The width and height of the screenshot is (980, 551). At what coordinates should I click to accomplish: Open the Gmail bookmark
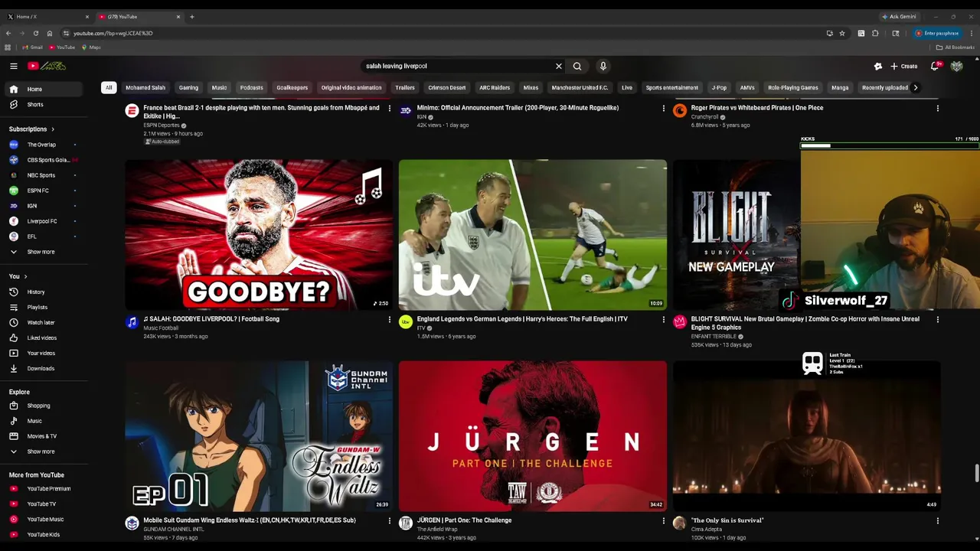click(x=32, y=47)
